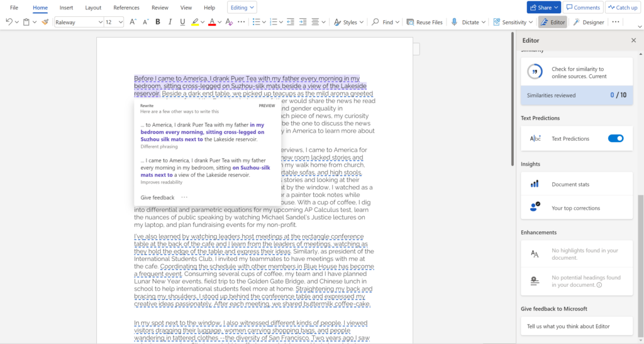Click the Reuse Files button

point(425,22)
